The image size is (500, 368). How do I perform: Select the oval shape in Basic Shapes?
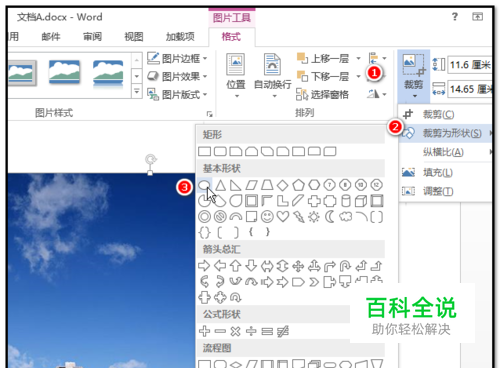point(204,185)
